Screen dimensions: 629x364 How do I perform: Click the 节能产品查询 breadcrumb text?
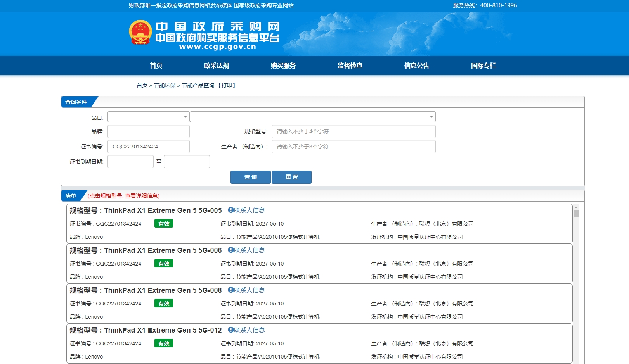tap(198, 85)
